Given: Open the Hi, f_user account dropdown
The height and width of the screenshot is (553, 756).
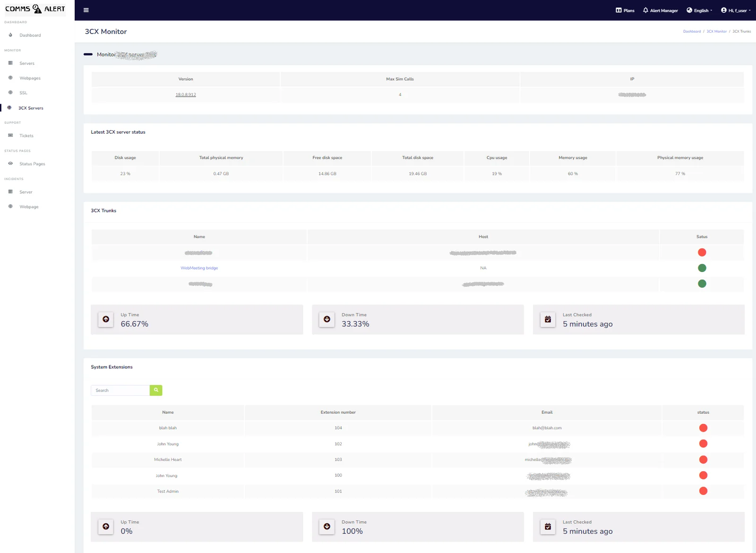Looking at the screenshot, I should tap(736, 10).
